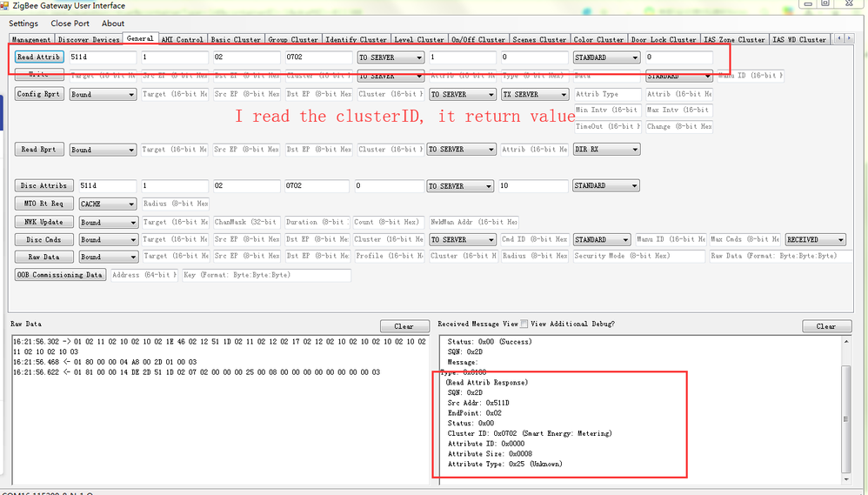Switch to the Identify Cluster tab
The width and height of the screenshot is (868, 495).
point(356,39)
